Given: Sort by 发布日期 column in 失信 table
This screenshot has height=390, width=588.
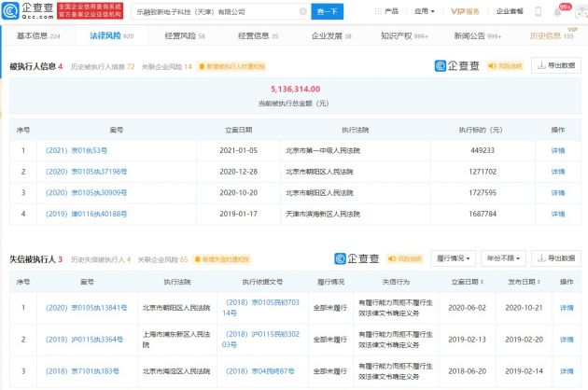Looking at the screenshot, I should [x=524, y=282].
